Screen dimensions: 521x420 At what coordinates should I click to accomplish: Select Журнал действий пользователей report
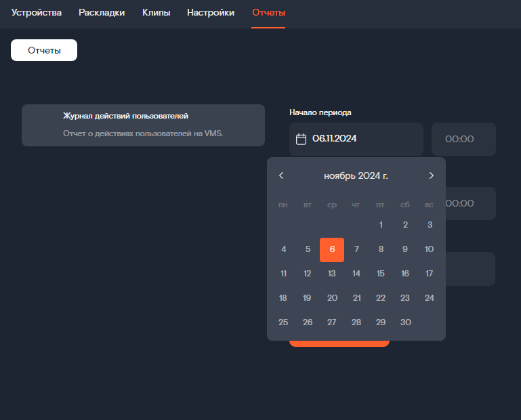coord(143,125)
